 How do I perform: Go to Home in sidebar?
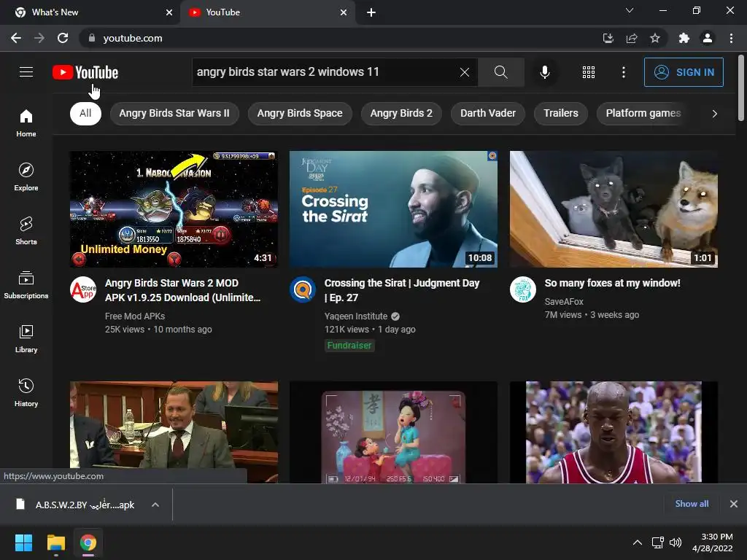(x=26, y=122)
